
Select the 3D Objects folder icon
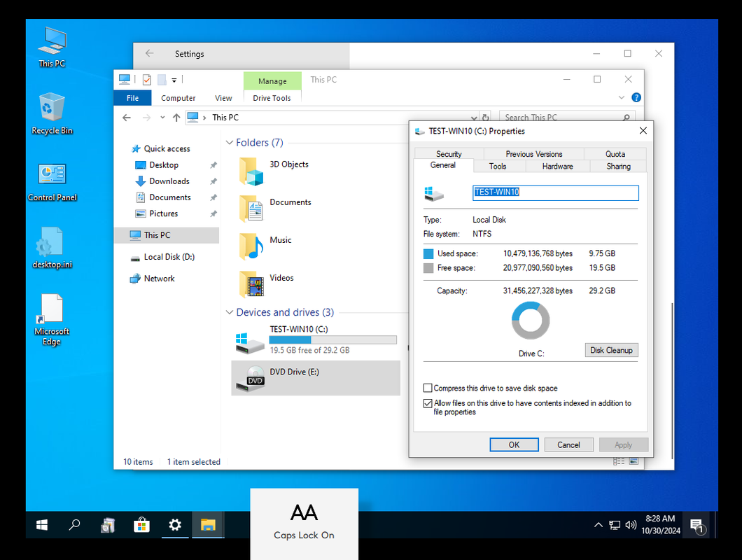coord(251,171)
